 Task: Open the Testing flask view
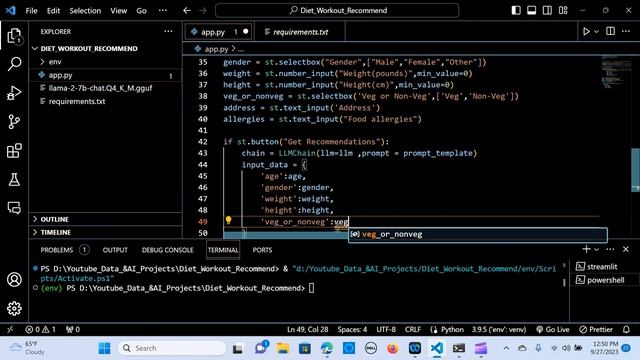[14, 180]
